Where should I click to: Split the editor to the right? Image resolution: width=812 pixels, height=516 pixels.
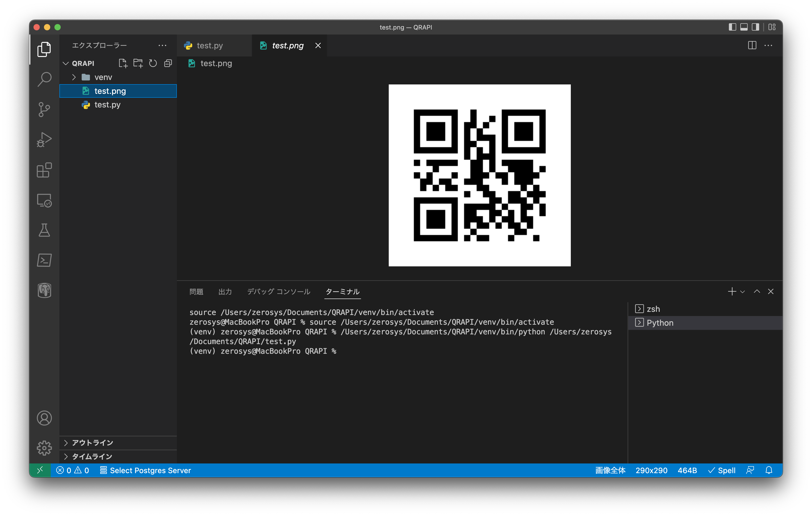coord(752,45)
